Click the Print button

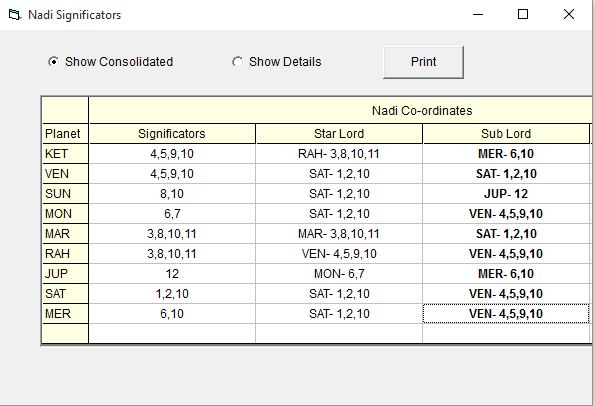[x=423, y=62]
